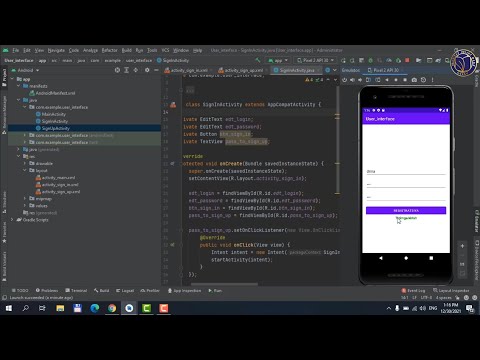
Task: Click the Select Opened File target icon
Action: tap(117, 70)
